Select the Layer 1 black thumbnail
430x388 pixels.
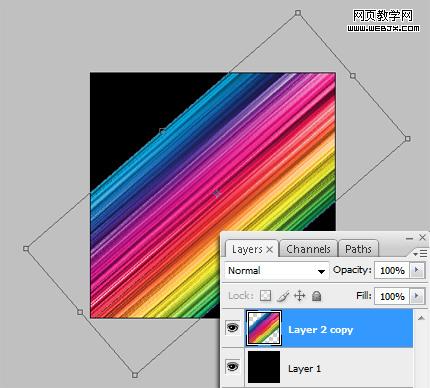[264, 367]
